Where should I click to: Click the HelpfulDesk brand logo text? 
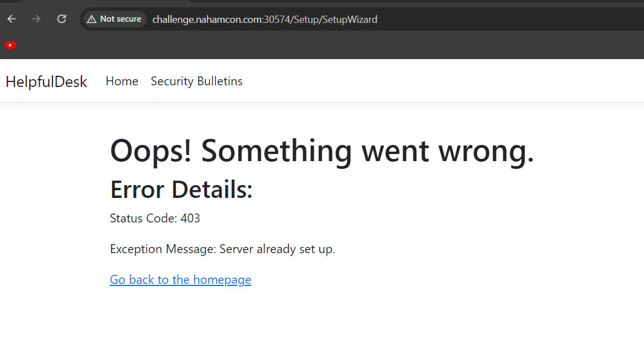click(x=46, y=81)
